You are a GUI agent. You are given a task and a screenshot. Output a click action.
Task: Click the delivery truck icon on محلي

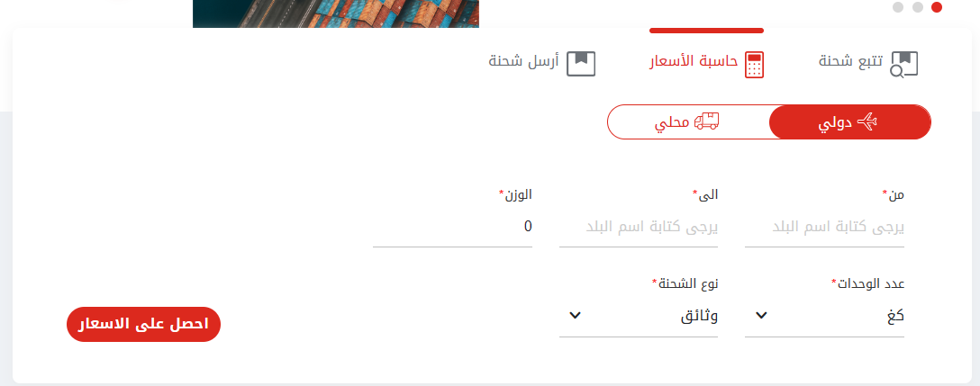707,121
